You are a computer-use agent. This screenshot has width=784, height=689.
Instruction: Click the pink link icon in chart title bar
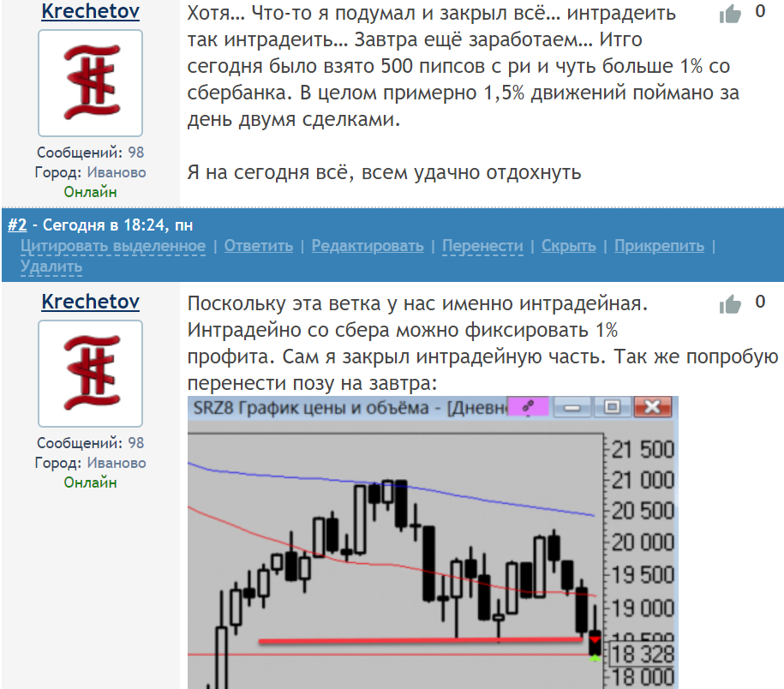click(528, 408)
